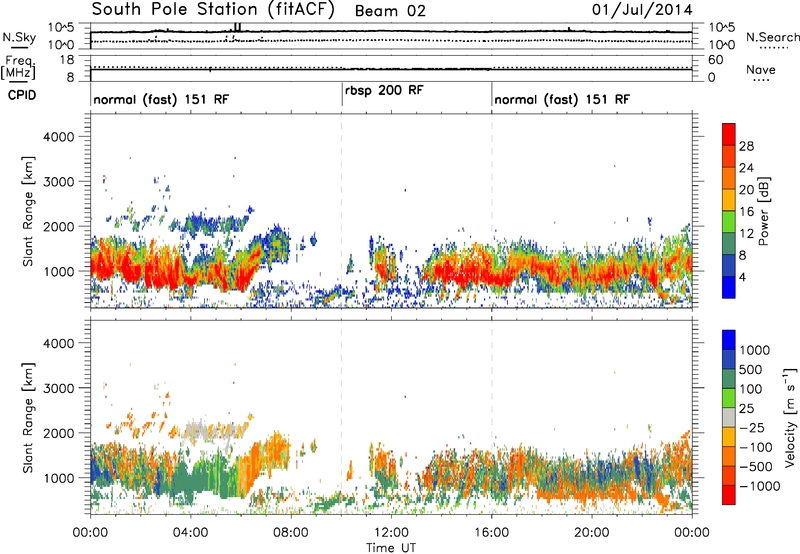Click the 'rbsp 200 RF' CPID label

pos(384,90)
